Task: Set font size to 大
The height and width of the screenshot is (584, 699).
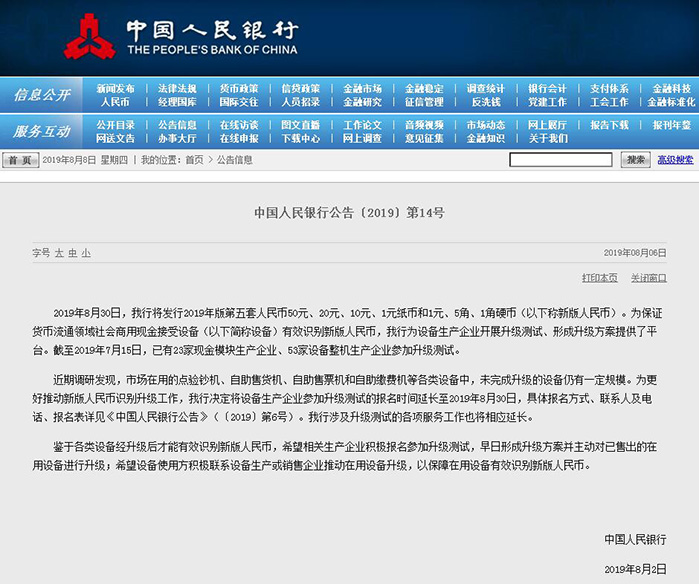Action: point(59,253)
